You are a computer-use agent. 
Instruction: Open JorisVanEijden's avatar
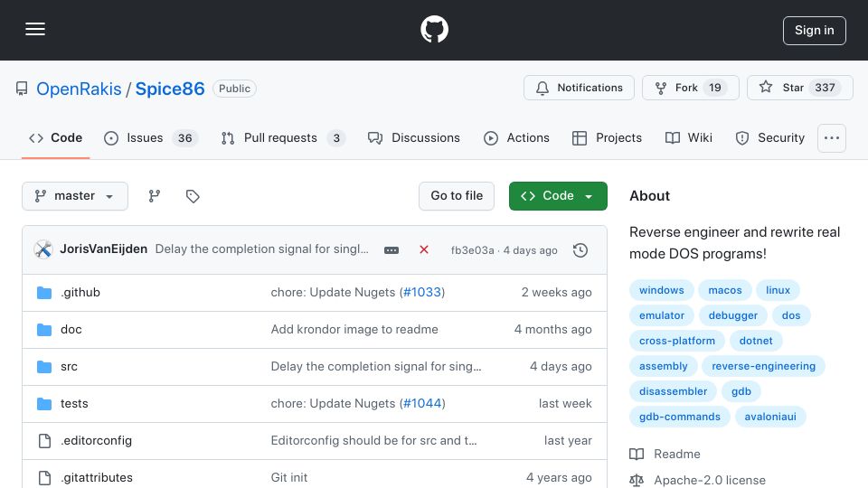[x=43, y=249]
